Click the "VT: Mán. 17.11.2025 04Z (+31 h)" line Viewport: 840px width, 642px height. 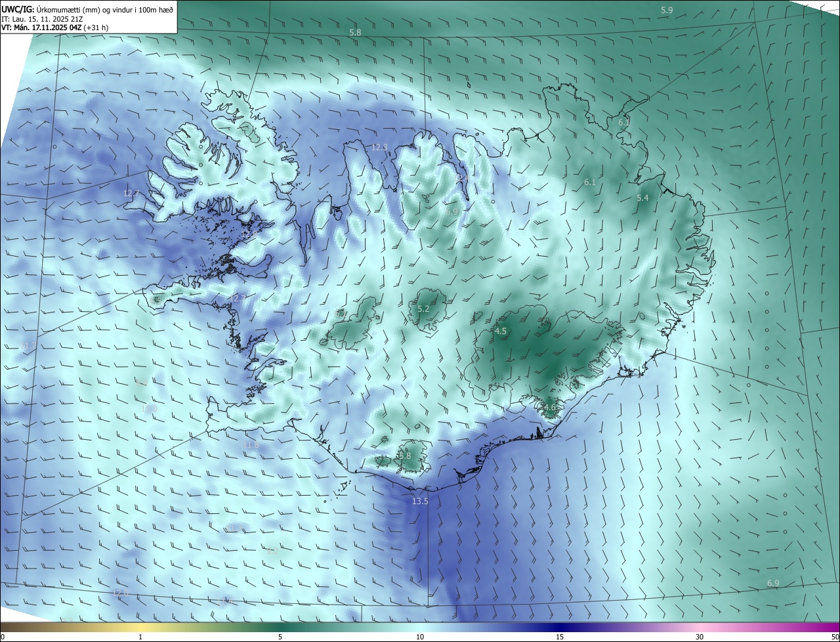coord(54,28)
